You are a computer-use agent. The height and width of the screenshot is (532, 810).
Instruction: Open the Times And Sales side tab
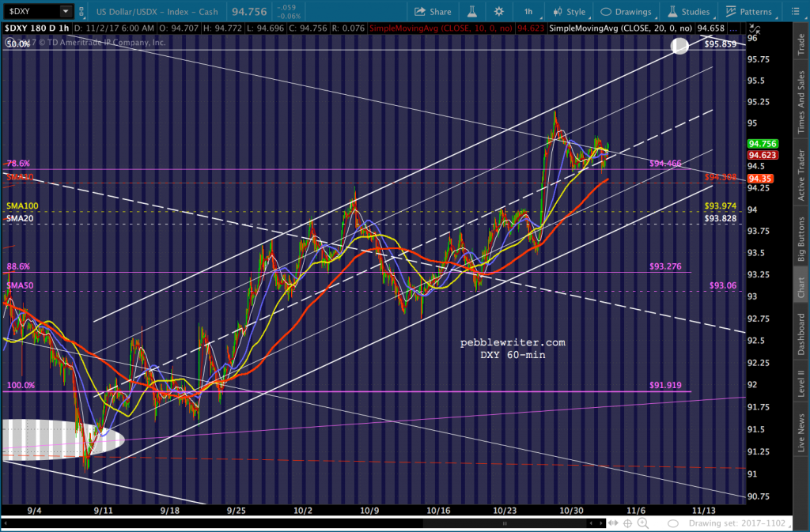(801, 102)
